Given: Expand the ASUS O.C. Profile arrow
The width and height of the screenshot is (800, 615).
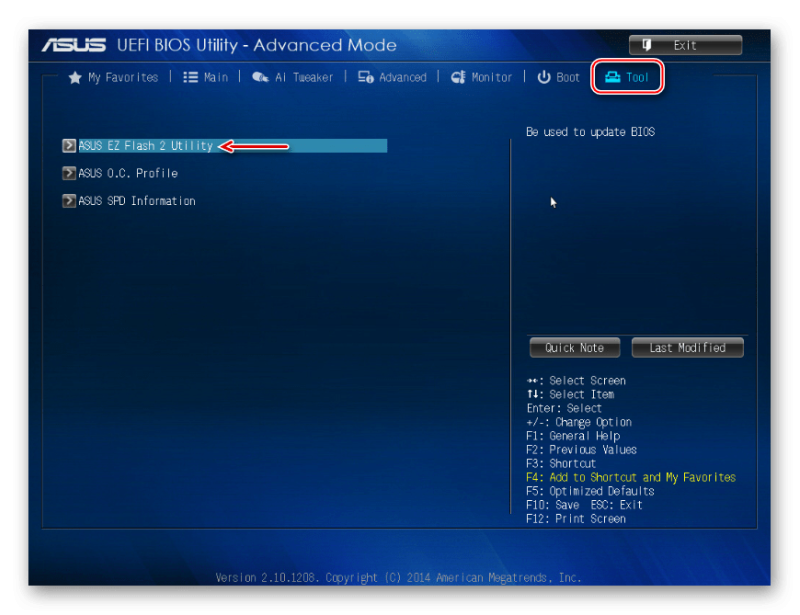Looking at the screenshot, I should [x=69, y=174].
